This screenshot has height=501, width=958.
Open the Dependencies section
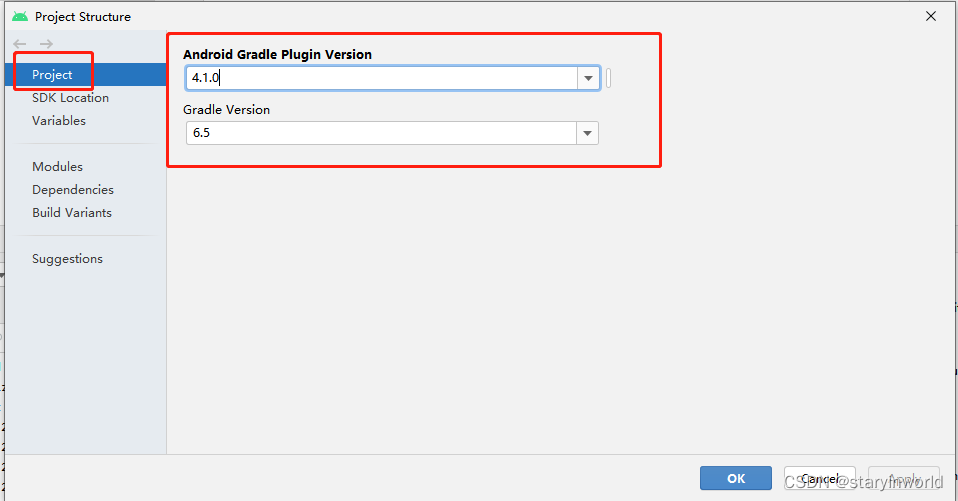coord(73,190)
